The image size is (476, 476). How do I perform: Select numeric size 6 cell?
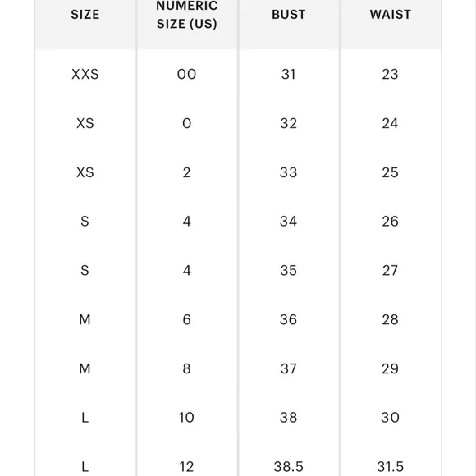[x=186, y=320]
